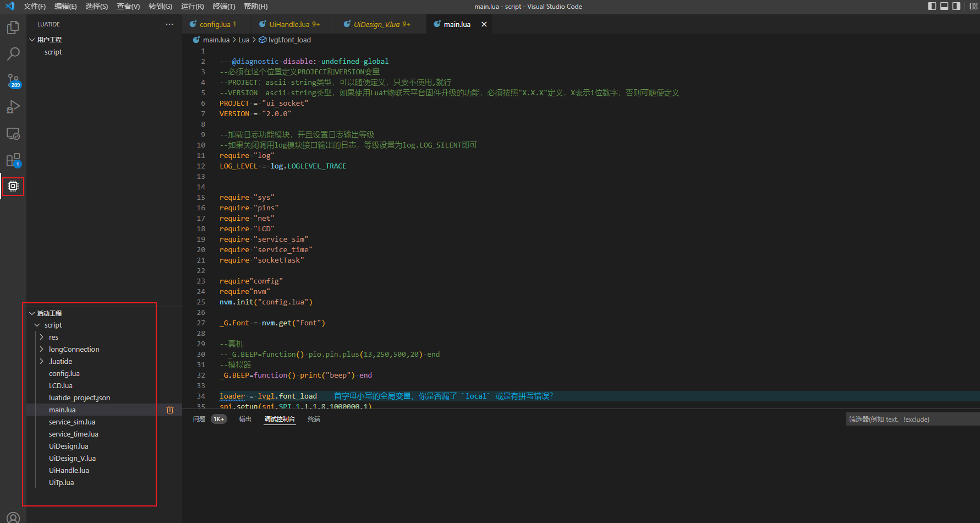The height and width of the screenshot is (523, 980).
Task: Select main.lua in the file tree
Action: tap(62, 410)
